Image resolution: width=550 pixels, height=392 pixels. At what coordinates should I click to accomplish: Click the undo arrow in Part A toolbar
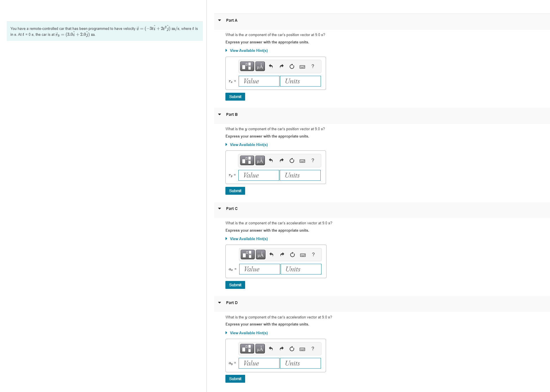(271, 66)
